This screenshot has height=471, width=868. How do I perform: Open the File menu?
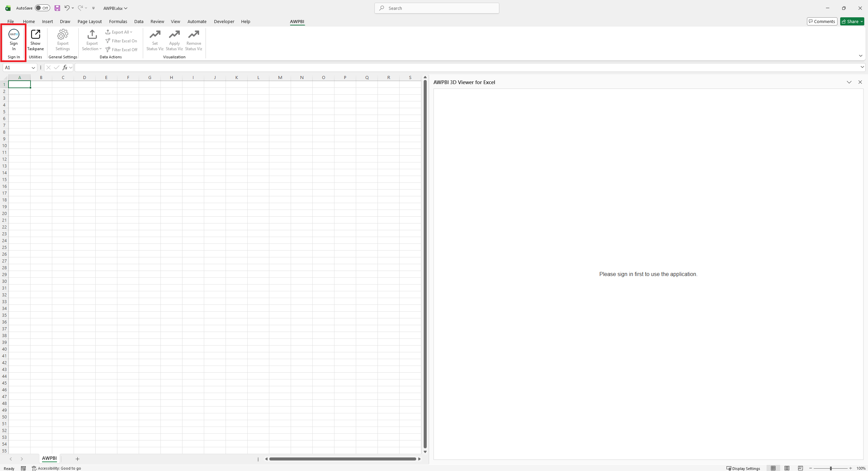11,21
